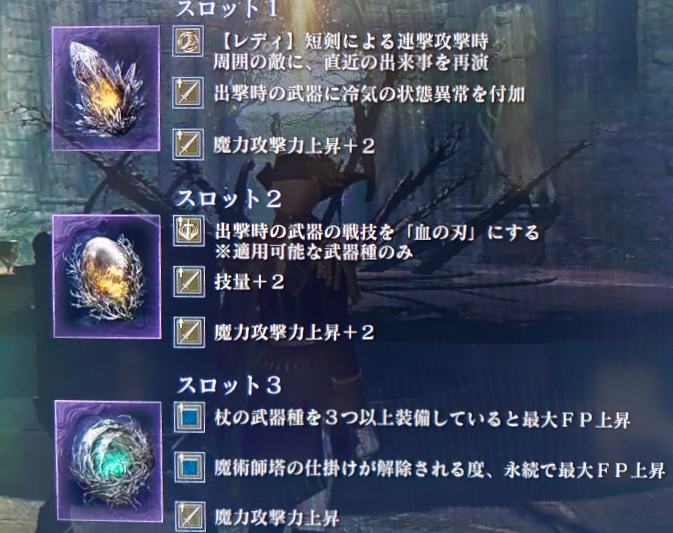Viewport: 673px width, 533px height.
Task: Click the blue square icon beside 杖の武器種
Action: click(189, 417)
